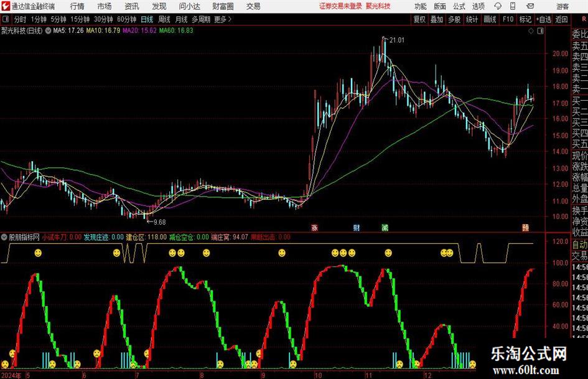Image resolution: width=588 pixels, height=379 pixels.
Task: Open the 问小达 menu
Action: tap(189, 6)
